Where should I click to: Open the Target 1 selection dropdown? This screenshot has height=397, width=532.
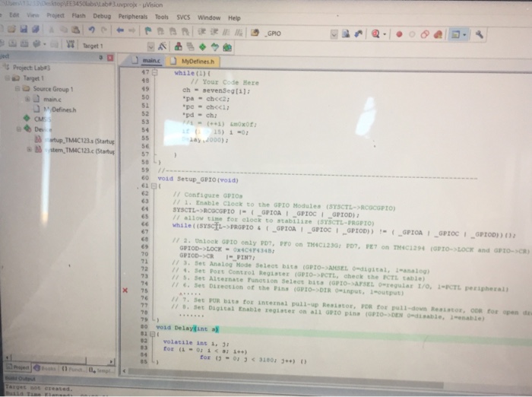[150, 46]
